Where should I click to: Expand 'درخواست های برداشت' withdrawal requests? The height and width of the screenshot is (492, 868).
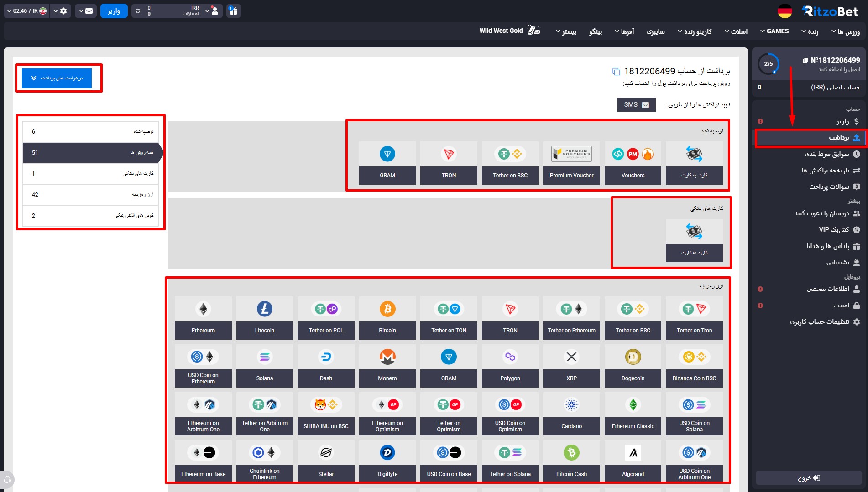[57, 78]
